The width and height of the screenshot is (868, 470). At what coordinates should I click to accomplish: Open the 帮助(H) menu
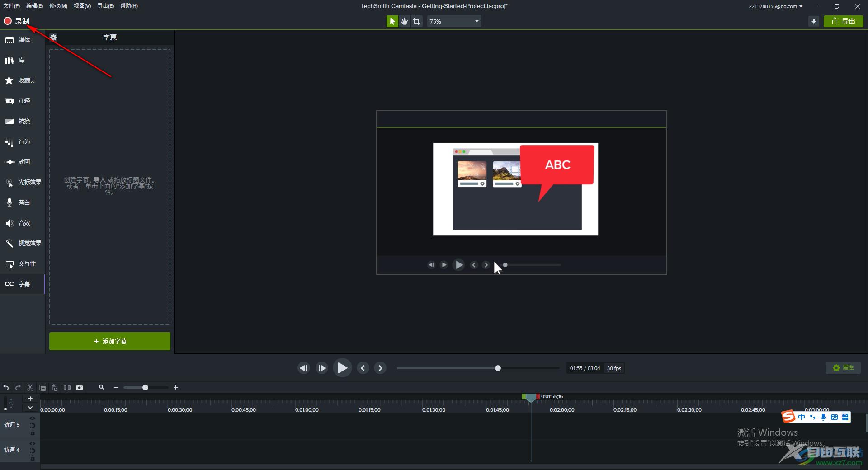pyautogui.click(x=129, y=6)
